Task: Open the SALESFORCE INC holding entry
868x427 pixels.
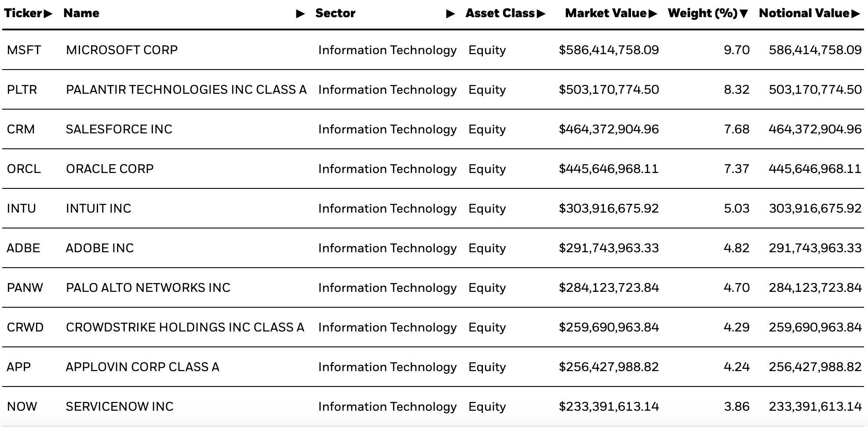Action: pos(117,129)
